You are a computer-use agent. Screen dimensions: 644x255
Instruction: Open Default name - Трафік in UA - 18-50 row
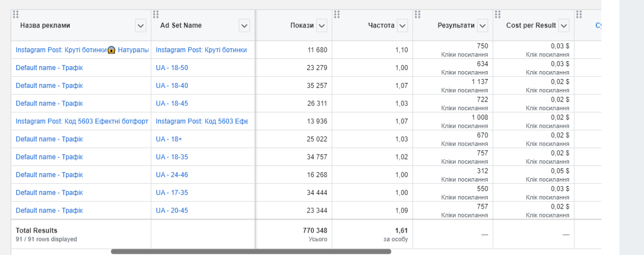pyautogui.click(x=49, y=68)
